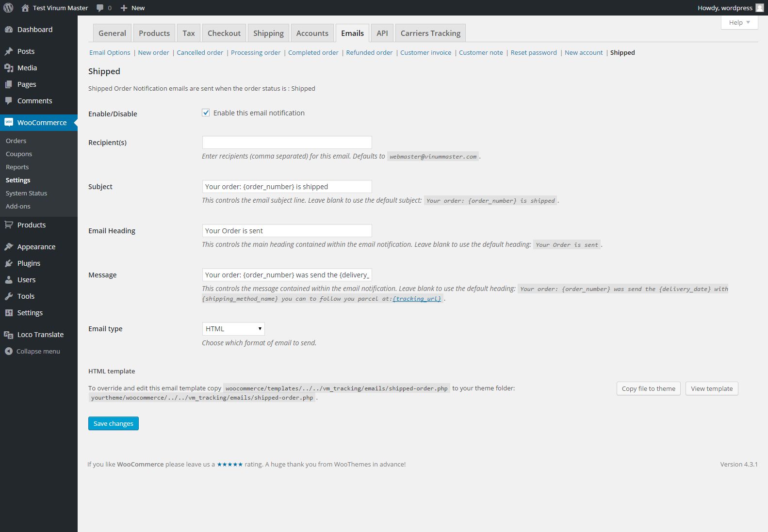Screen dimensions: 768x532
Task: Click the Posts pushpin icon
Action: [9, 51]
